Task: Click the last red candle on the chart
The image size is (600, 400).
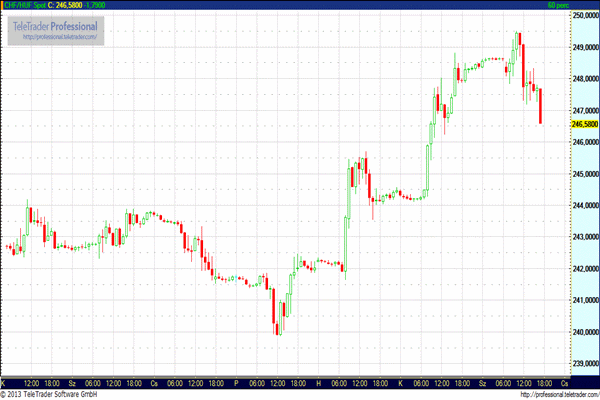Action: click(x=540, y=106)
